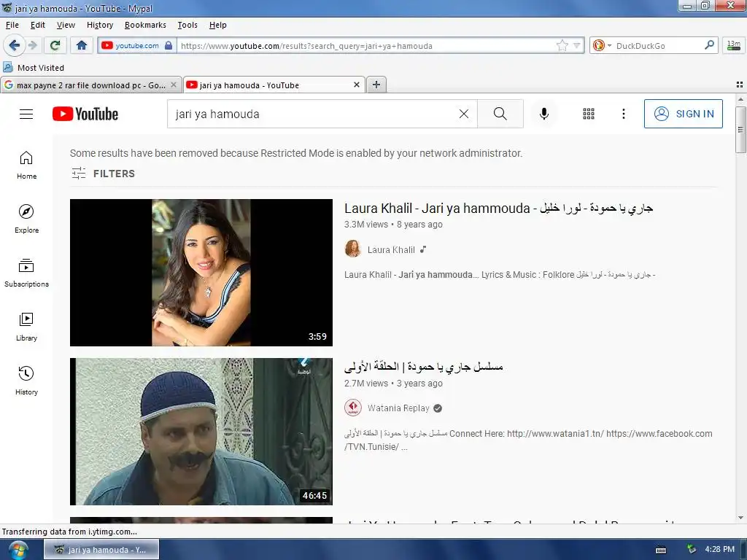This screenshot has width=747, height=560.
Task: Open YouTube settings three-dot menu
Action: (x=624, y=114)
